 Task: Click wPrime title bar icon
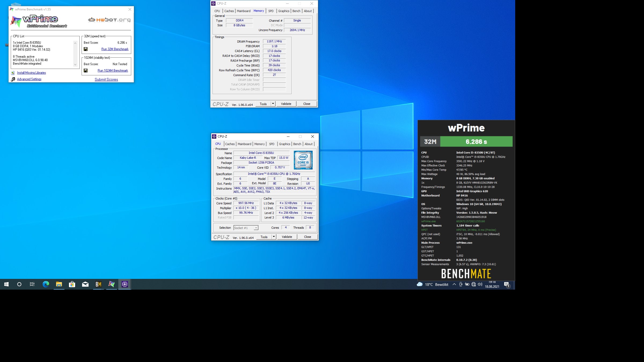point(12,9)
